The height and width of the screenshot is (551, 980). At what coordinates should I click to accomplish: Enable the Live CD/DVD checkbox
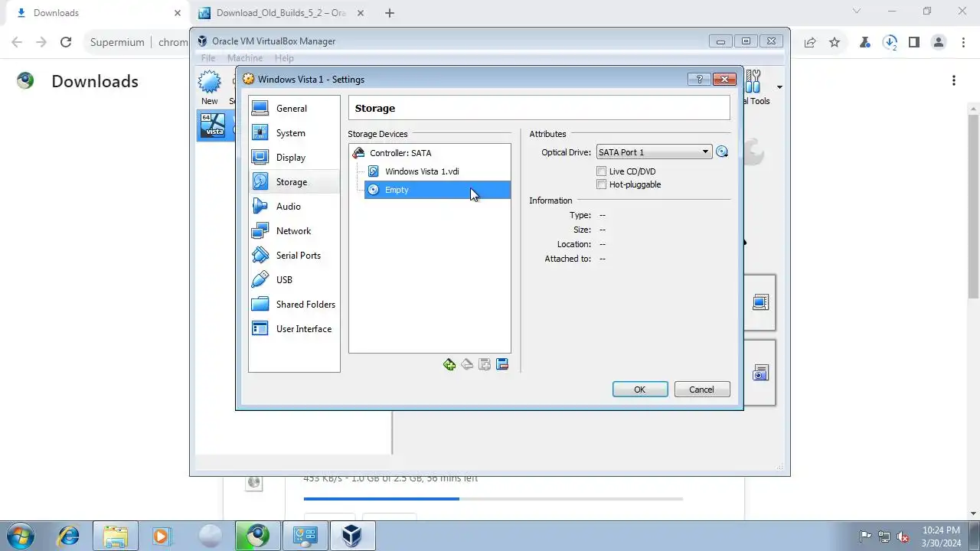602,171
